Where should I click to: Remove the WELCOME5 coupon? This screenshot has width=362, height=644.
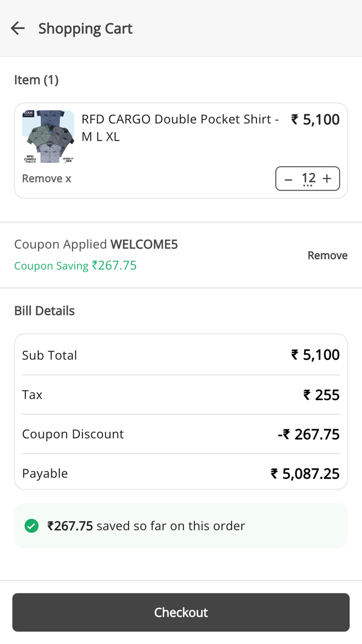tap(327, 255)
